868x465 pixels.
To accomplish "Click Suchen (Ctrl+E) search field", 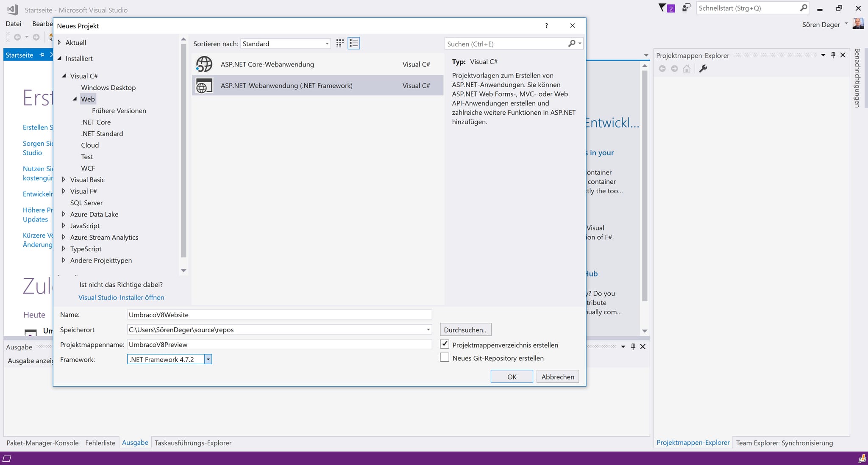I will click(506, 44).
